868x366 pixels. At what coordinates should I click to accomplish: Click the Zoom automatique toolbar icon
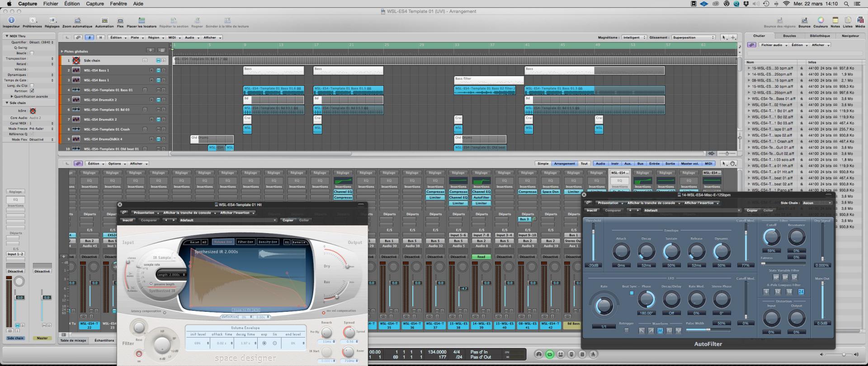77,20
